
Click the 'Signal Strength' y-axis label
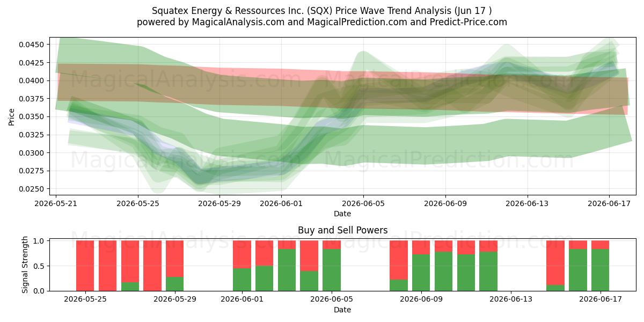[25, 265]
